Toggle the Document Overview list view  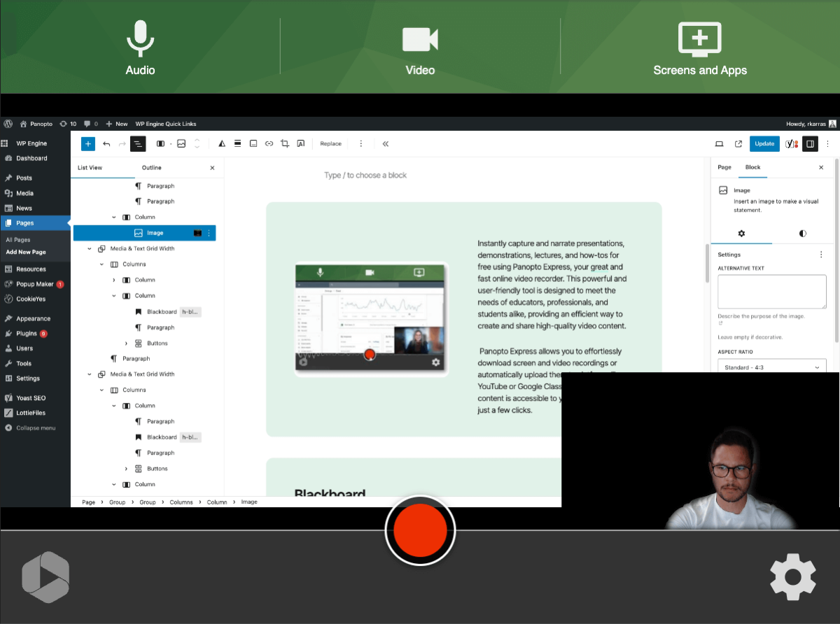point(138,143)
